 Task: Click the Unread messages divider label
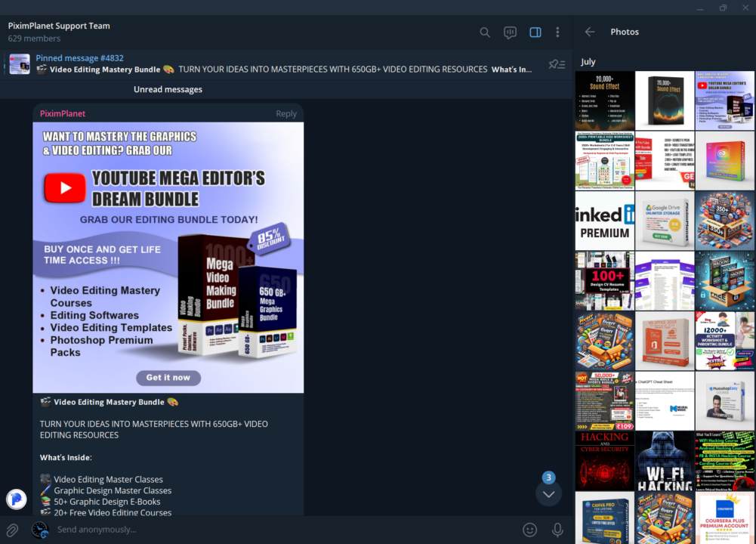click(x=168, y=90)
